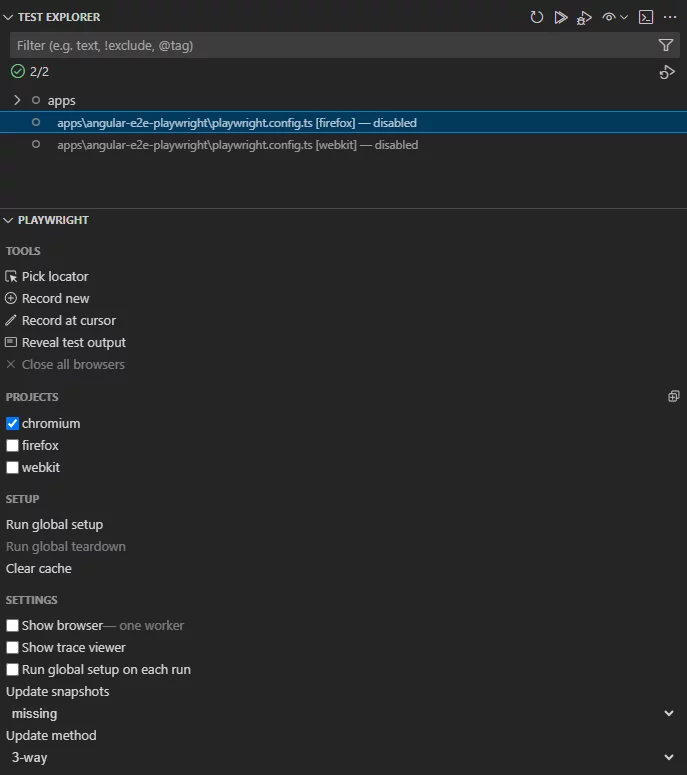Open the More Actions ellipsis menu
Screen dimensions: 687x775
coord(670,17)
